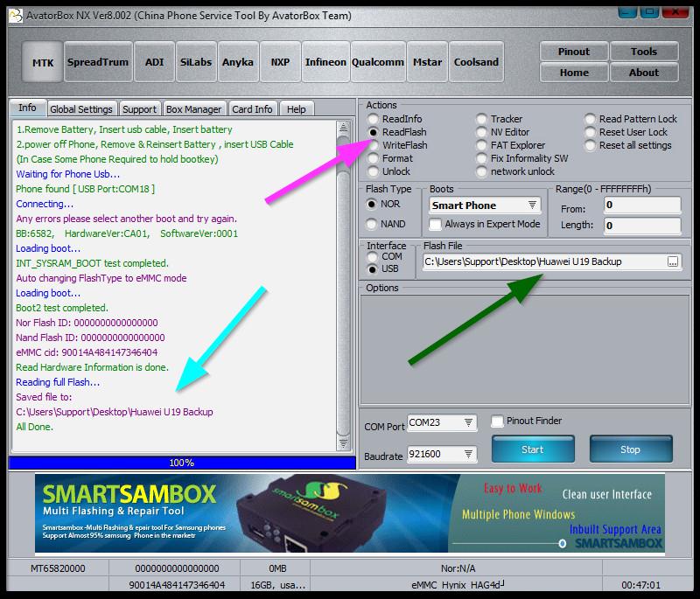Screen dimensions: 700x599
Task: Open the Card Info tab
Action: point(252,109)
